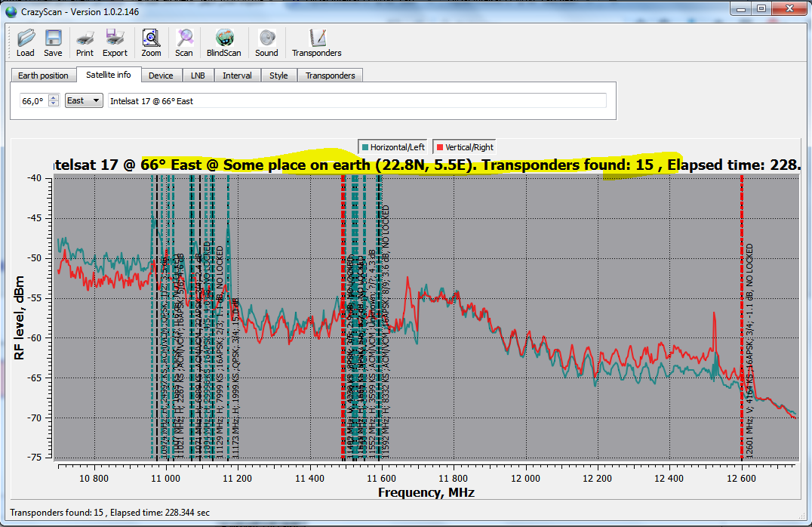Open the Style tab
The width and height of the screenshot is (812, 527).
click(x=278, y=76)
